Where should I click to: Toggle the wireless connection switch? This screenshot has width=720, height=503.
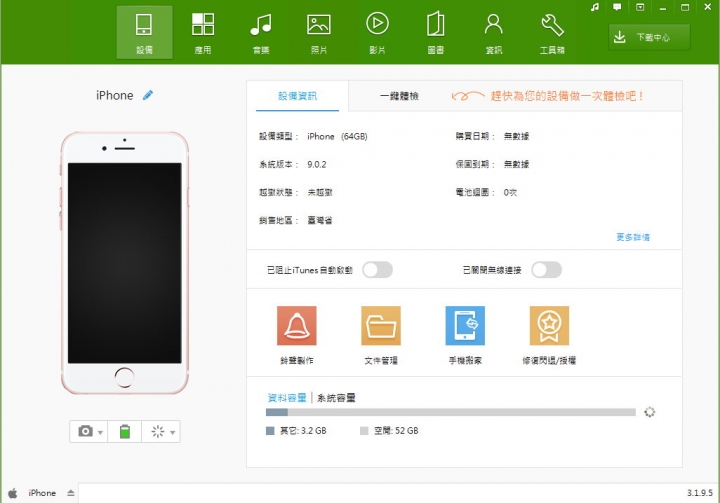click(x=546, y=270)
